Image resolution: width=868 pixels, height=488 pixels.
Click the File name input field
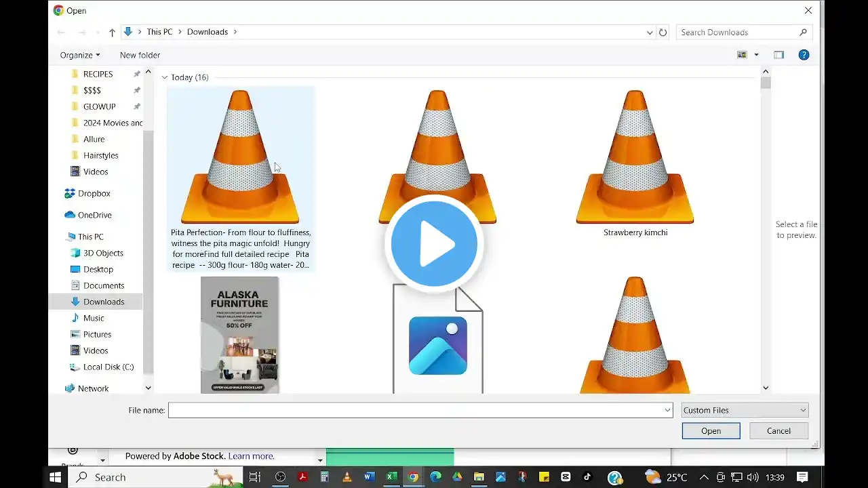point(420,410)
